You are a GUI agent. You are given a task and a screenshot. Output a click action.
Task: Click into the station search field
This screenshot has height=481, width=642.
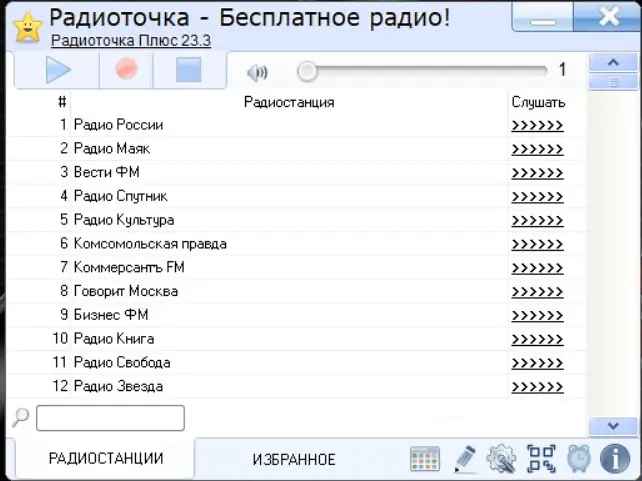click(111, 418)
